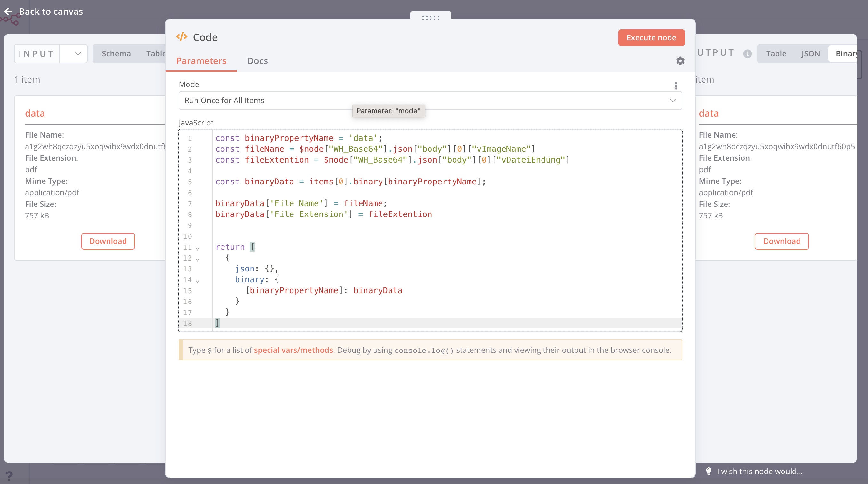This screenshot has width=868, height=484.
Task: Switch input view to Schema
Action: point(116,53)
